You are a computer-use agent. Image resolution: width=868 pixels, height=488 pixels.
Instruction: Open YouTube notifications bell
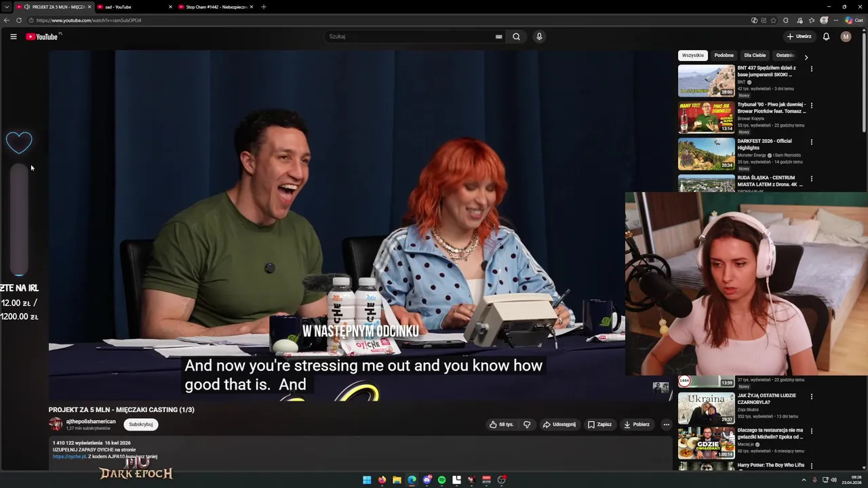(826, 37)
